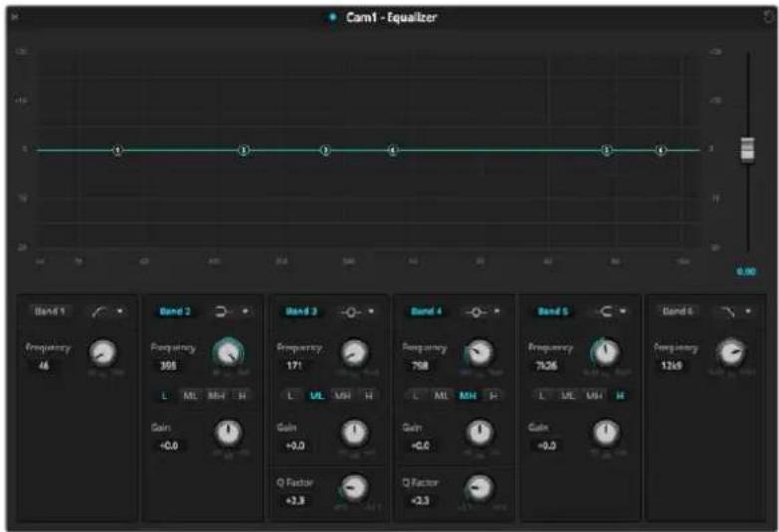Click Band 3 bell filter shape icon
The image size is (779, 532).
351,312
